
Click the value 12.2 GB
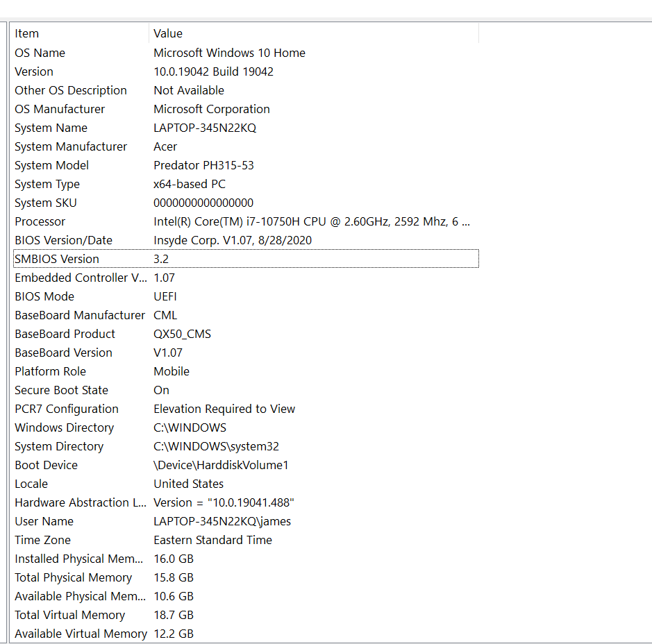174,633
